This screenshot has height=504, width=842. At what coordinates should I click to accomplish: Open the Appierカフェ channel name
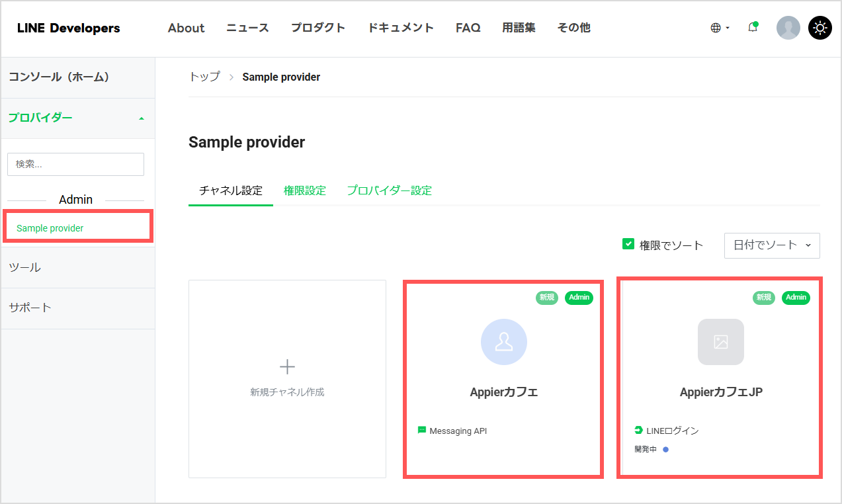504,392
